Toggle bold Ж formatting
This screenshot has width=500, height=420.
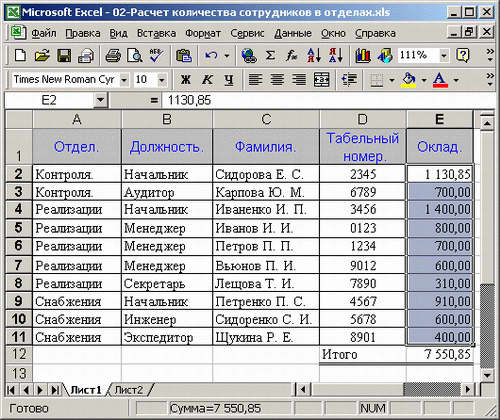click(186, 80)
